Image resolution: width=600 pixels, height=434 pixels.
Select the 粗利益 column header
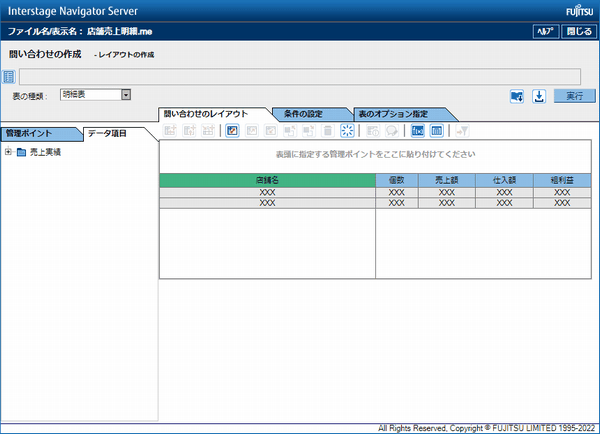coord(562,180)
